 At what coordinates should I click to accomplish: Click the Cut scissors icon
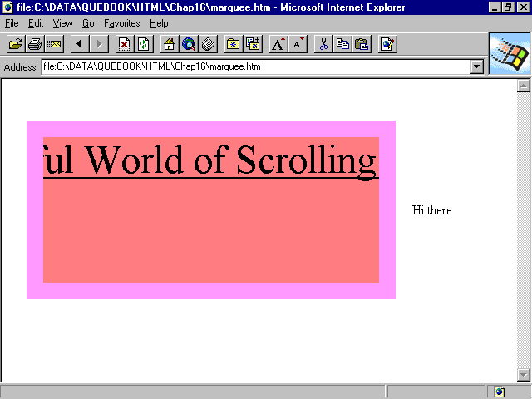pyautogui.click(x=323, y=44)
